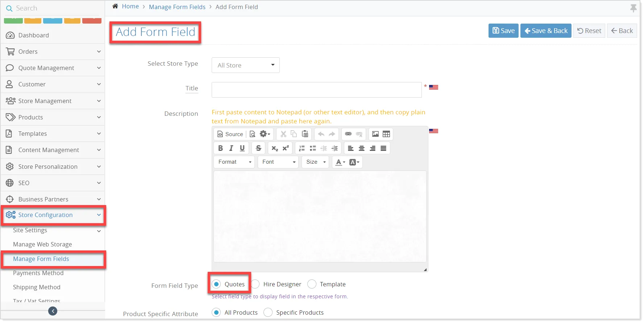Expand the Products sidebar menu
Screen dimensions: 644x323
click(53, 117)
